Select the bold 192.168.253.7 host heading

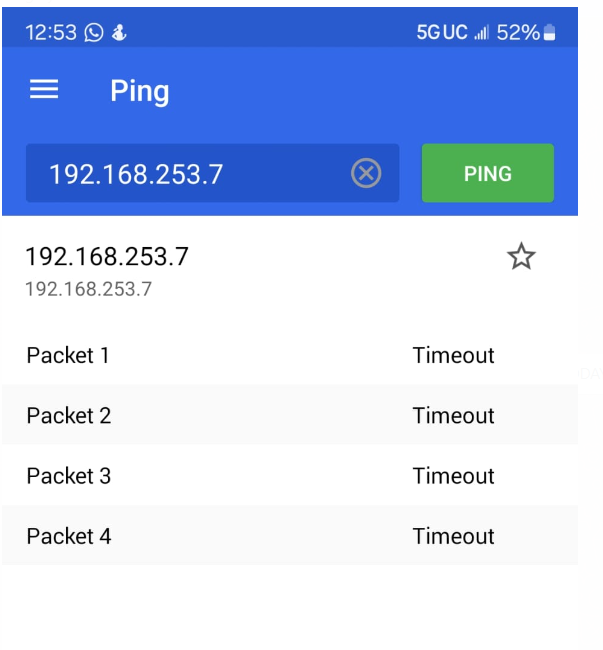coord(107,257)
